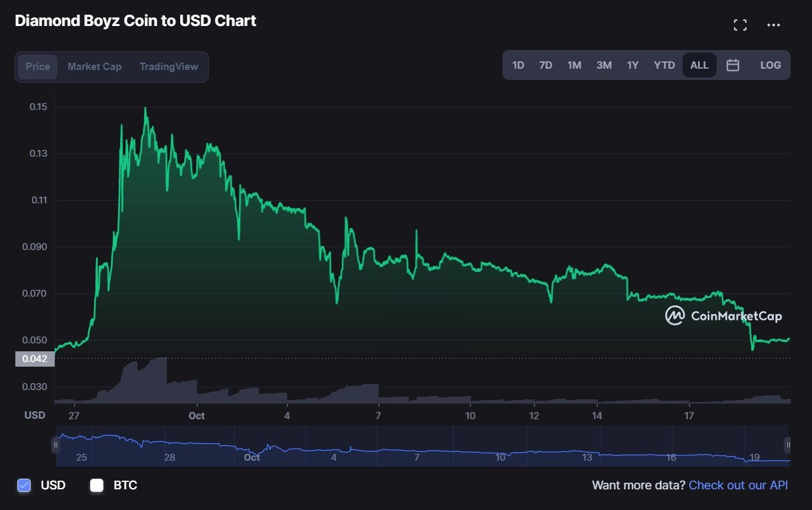The image size is (812, 510).
Task: Click the CoinMarketCap logo watermark
Action: pyautogui.click(x=723, y=315)
